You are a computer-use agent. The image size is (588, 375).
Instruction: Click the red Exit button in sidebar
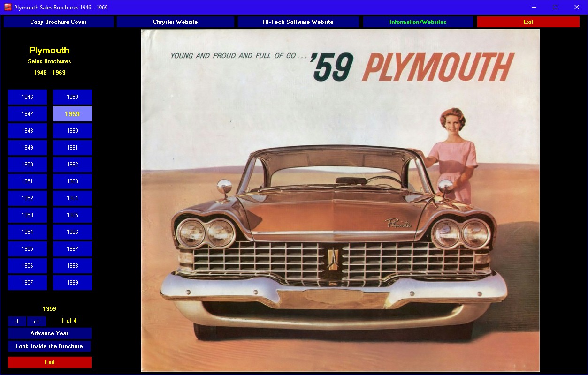tap(50, 362)
